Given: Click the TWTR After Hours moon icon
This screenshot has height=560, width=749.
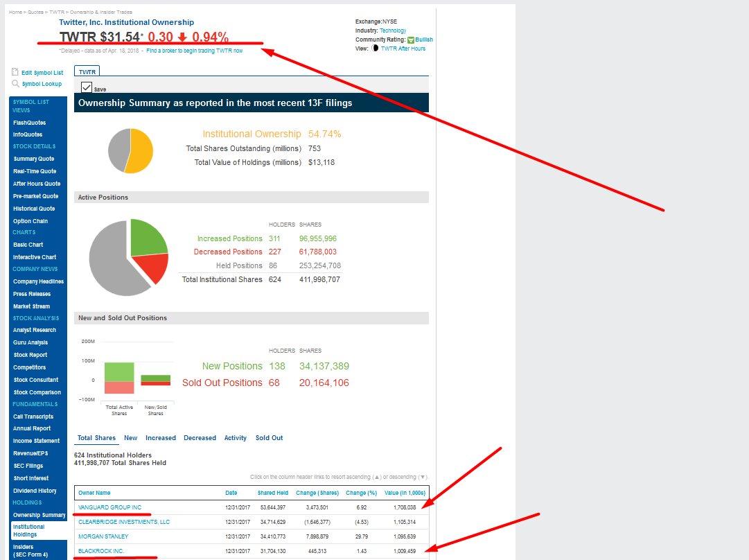Looking at the screenshot, I should click(x=375, y=48).
